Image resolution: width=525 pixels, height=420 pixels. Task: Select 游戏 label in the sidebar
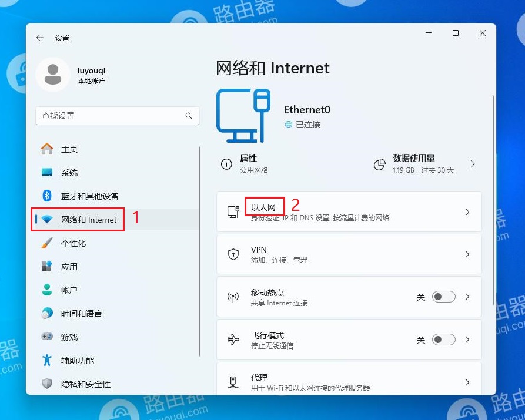69,337
